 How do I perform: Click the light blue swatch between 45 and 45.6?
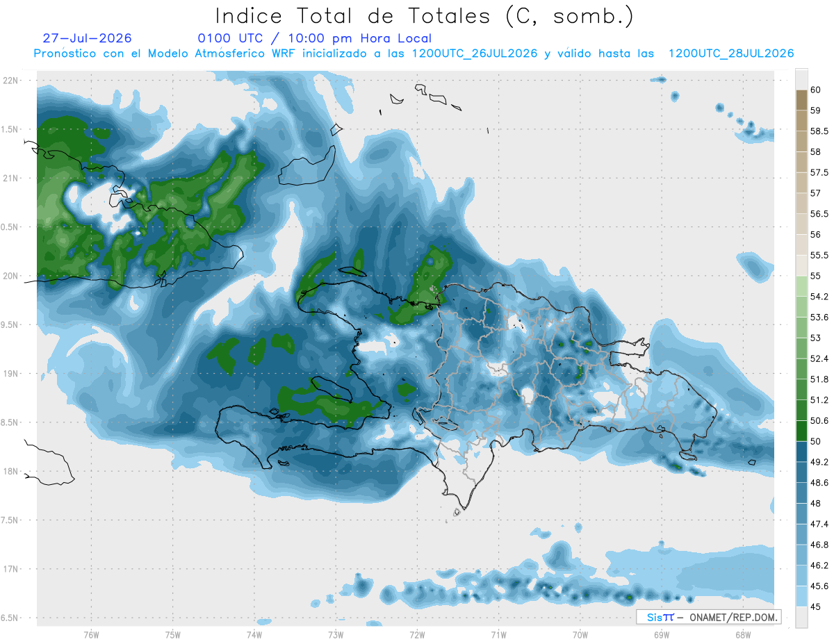[x=801, y=597]
